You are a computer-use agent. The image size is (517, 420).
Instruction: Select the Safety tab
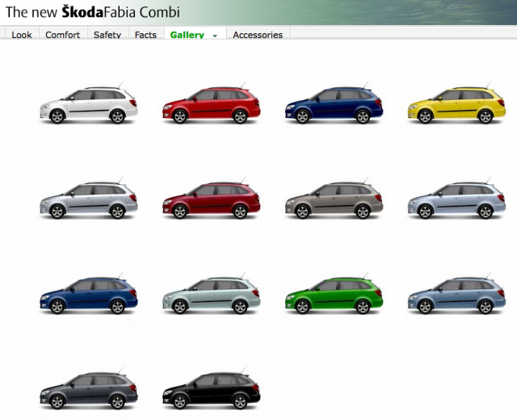tap(107, 34)
